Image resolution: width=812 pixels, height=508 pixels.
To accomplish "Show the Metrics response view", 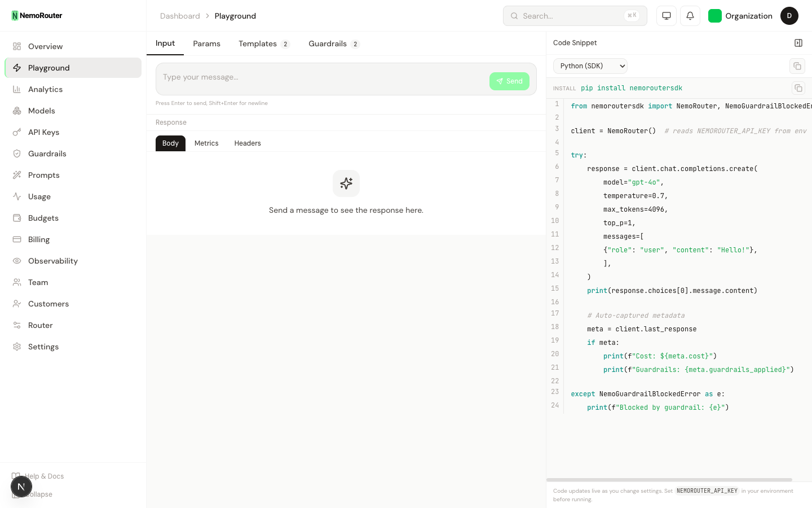I will click(206, 143).
